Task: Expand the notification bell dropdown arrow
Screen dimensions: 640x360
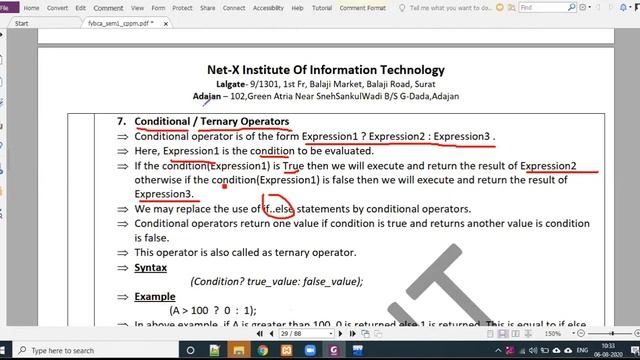Action: click(630, 7)
